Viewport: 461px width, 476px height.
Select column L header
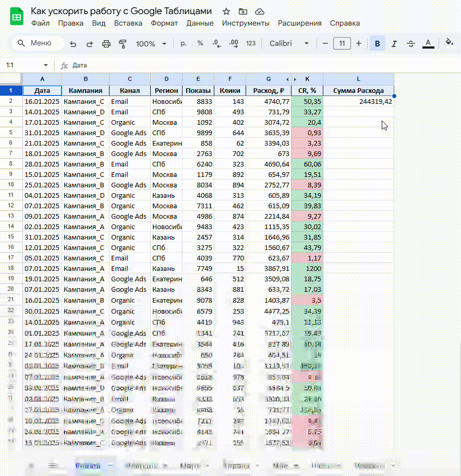coord(358,79)
